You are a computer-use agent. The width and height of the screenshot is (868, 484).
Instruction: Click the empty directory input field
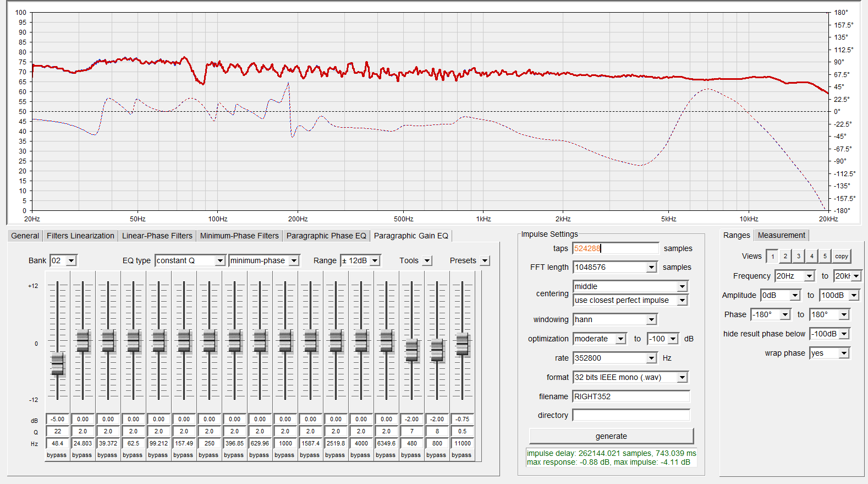pyautogui.click(x=631, y=415)
